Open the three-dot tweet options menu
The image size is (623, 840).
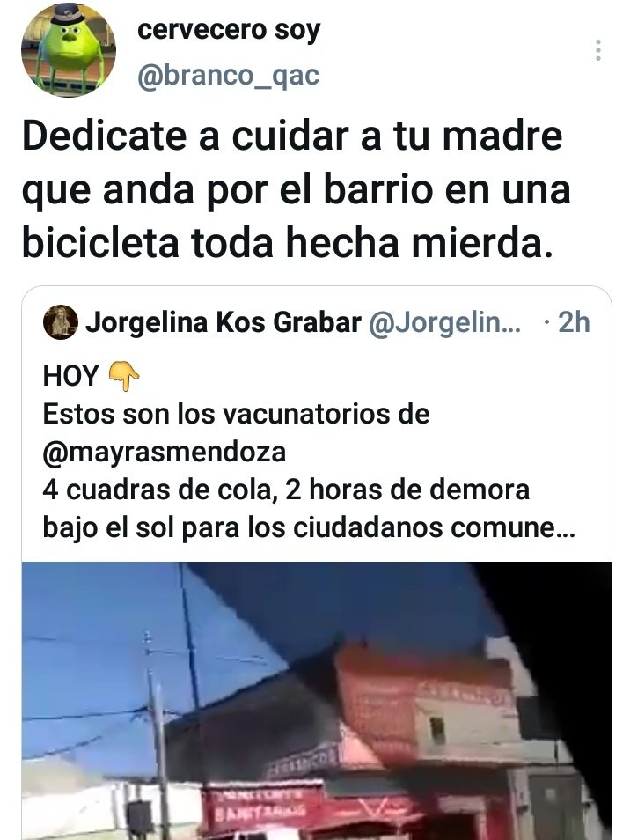[597, 50]
